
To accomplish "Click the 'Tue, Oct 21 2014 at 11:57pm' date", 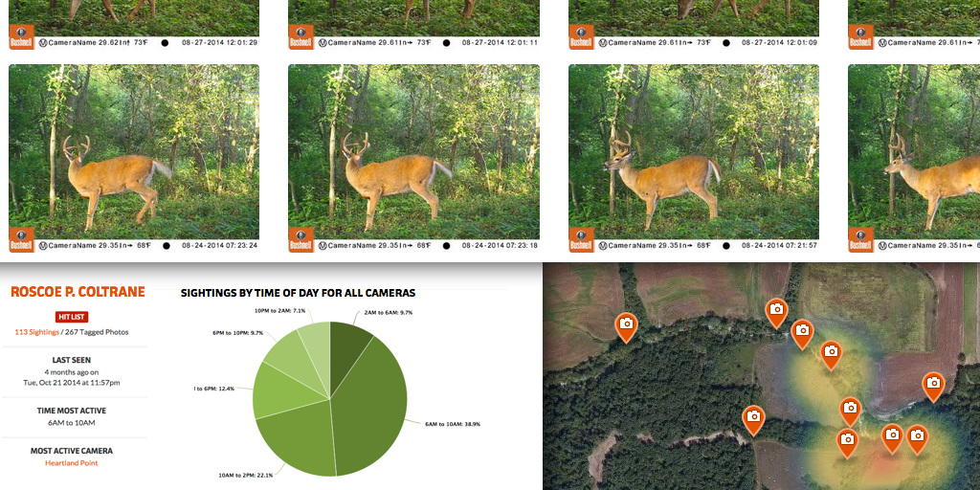I will (71, 383).
